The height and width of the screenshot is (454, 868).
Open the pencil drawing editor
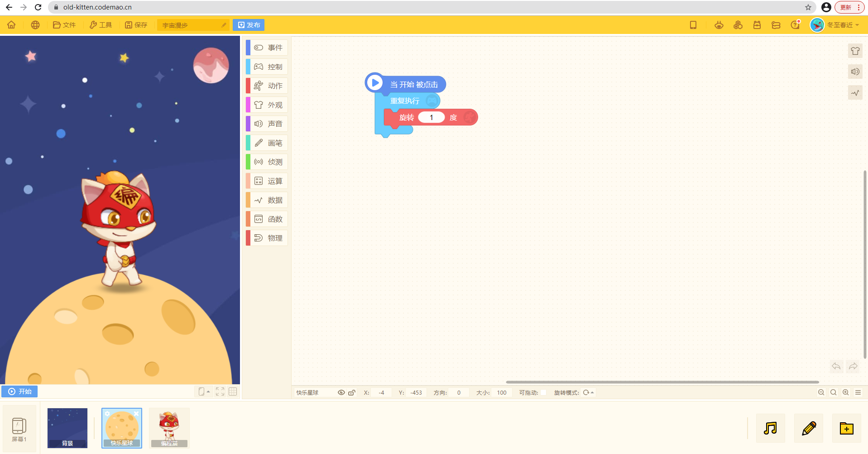(809, 428)
